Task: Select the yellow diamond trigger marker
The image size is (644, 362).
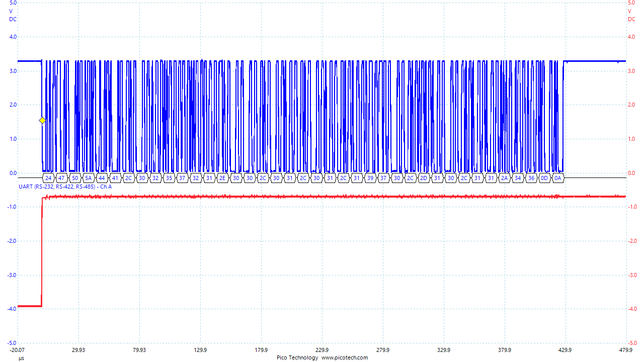Action: coord(42,121)
